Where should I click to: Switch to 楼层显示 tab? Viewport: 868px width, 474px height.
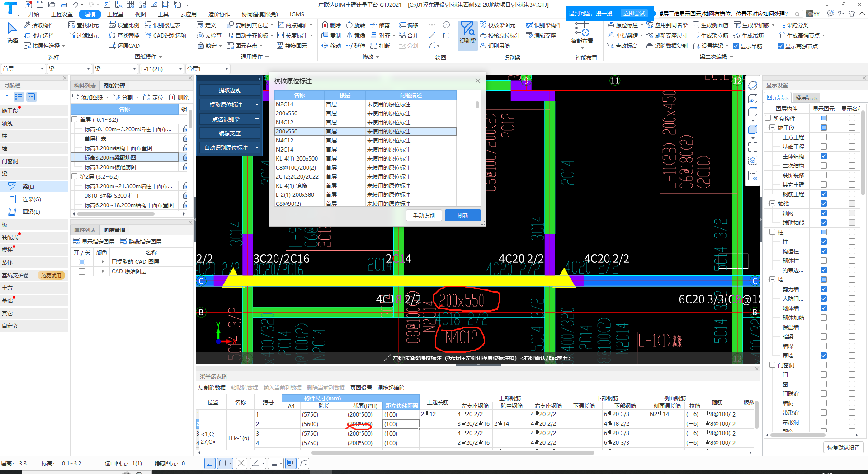[x=807, y=97]
